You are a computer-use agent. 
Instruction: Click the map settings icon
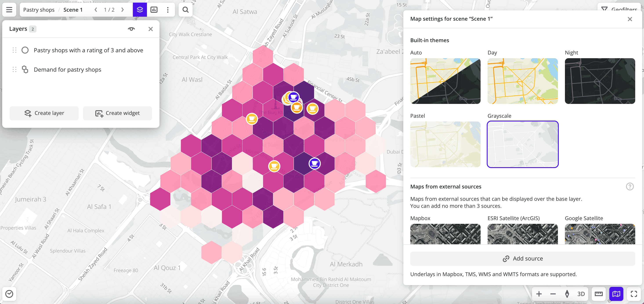pos(616,294)
